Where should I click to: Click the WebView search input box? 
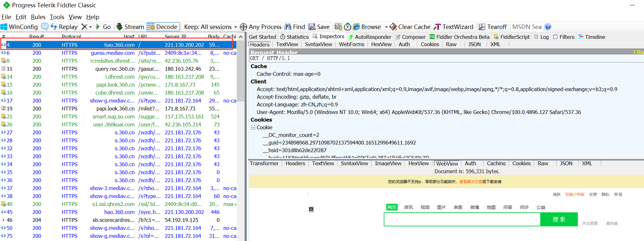pyautogui.click(x=462, y=219)
